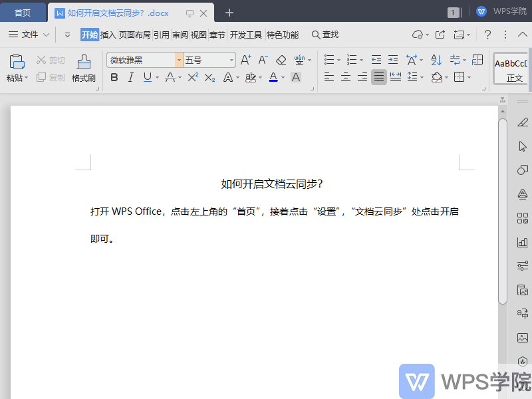
Task: Collapse the ribbon with up chevron
Action: tap(523, 35)
